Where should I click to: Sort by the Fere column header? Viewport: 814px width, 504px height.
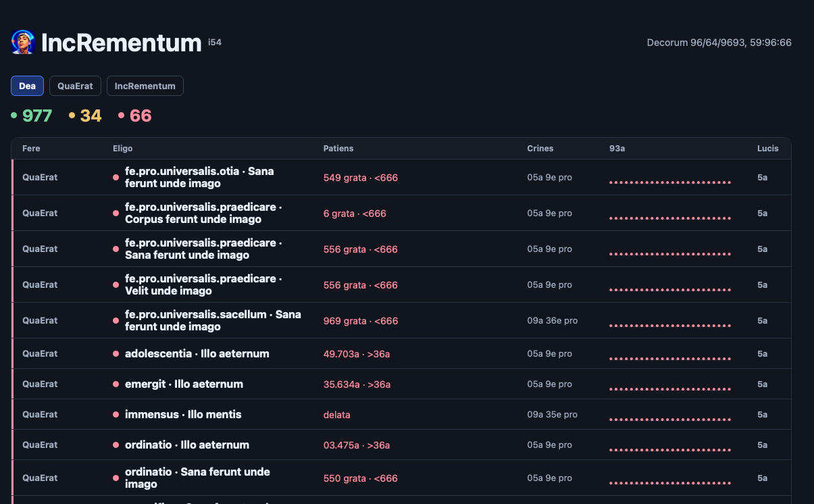click(x=31, y=148)
